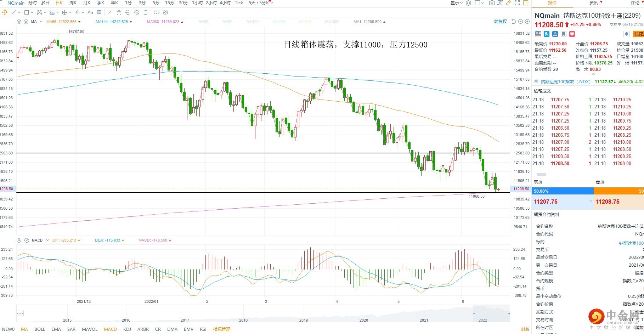644x334 pixels.
Task: Expand the MA indicator type dropdown
Action: [x=41, y=22]
